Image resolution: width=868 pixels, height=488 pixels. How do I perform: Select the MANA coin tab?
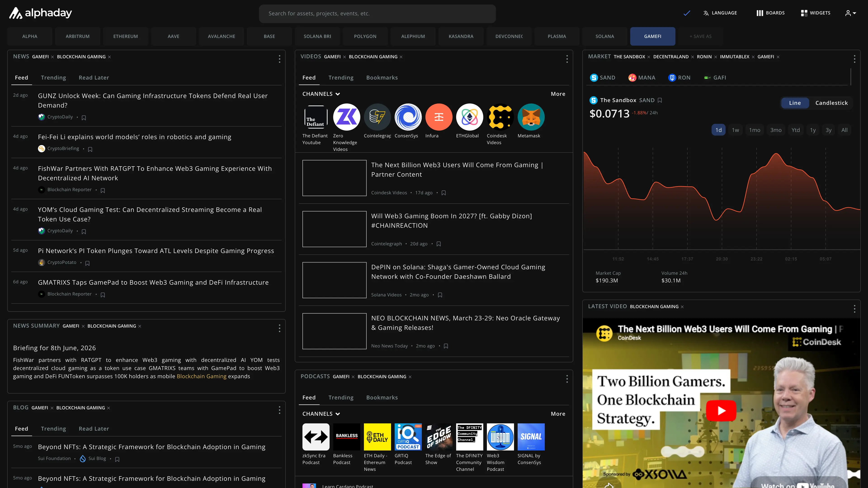coord(642,77)
